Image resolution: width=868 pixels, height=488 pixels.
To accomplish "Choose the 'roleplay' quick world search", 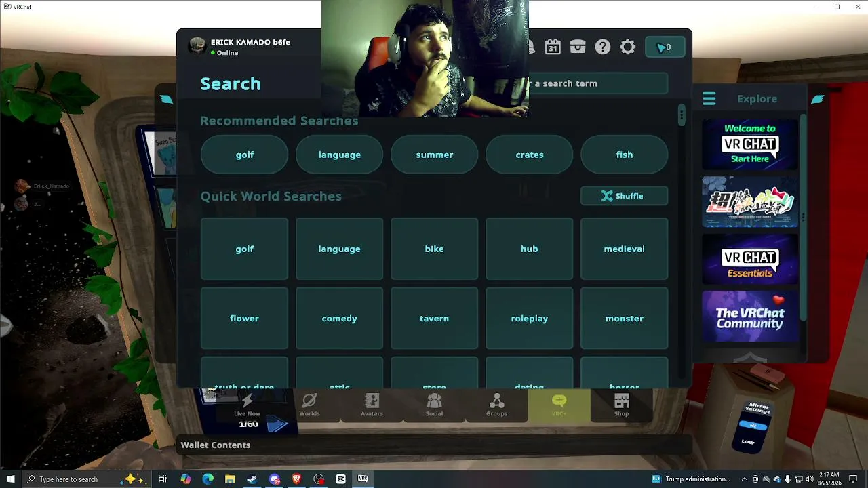I will click(x=530, y=318).
